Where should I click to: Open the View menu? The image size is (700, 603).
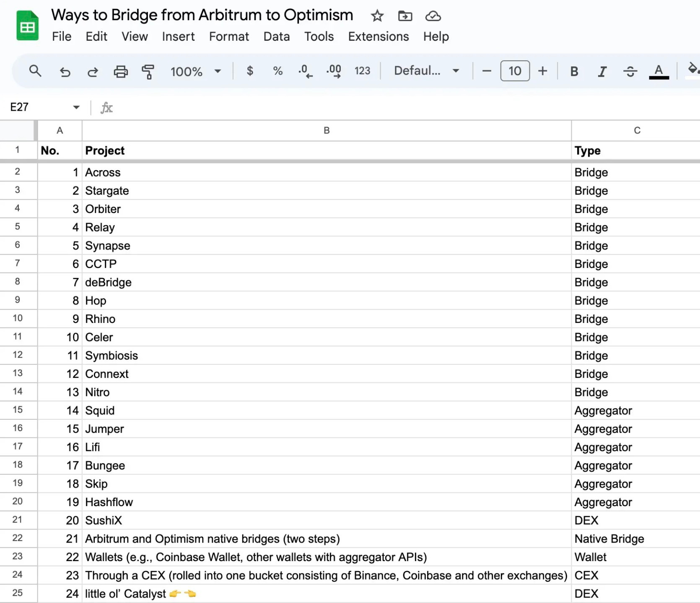[135, 36]
